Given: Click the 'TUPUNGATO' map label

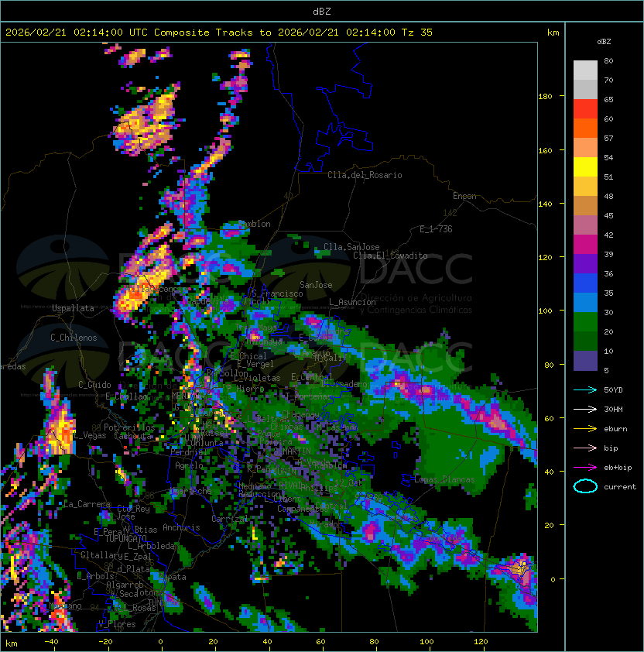Looking at the screenshot, I should click(125, 539).
